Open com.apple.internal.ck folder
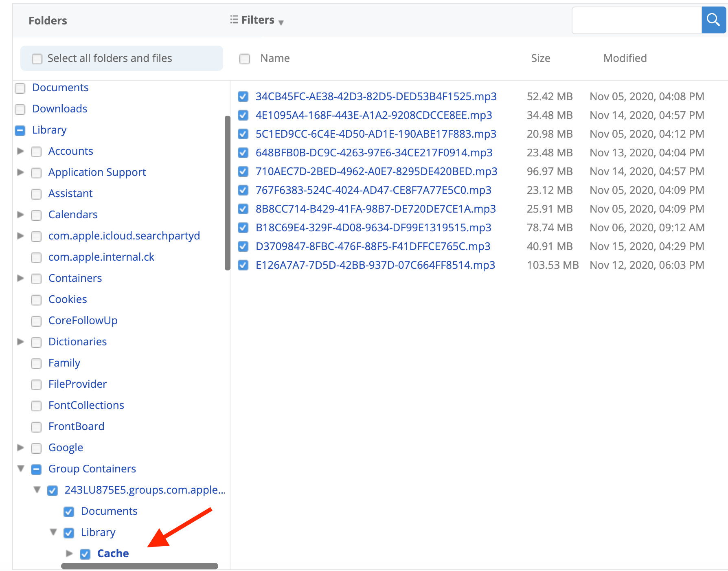 (101, 257)
